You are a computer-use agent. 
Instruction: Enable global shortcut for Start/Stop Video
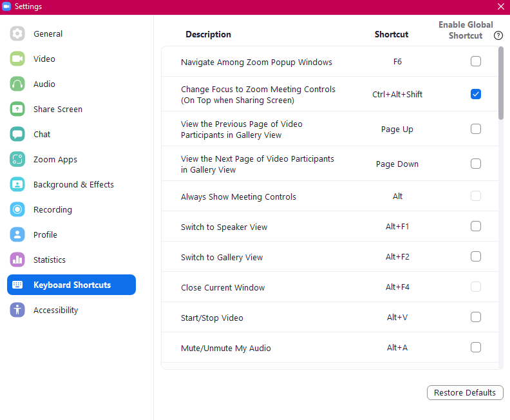(x=475, y=317)
